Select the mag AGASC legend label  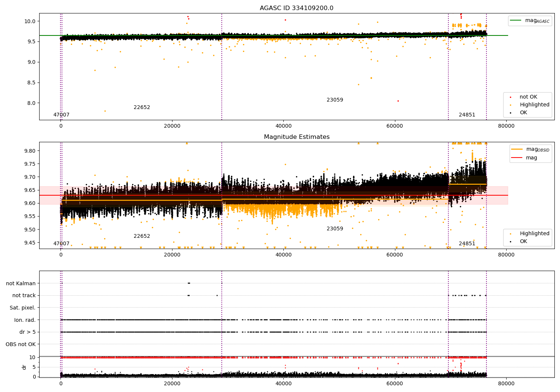coord(537,21)
